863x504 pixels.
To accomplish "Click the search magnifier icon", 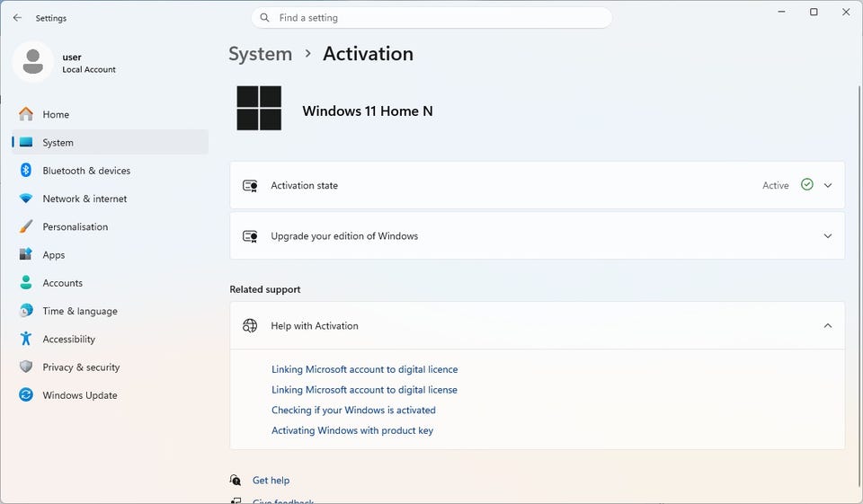I will tap(264, 18).
